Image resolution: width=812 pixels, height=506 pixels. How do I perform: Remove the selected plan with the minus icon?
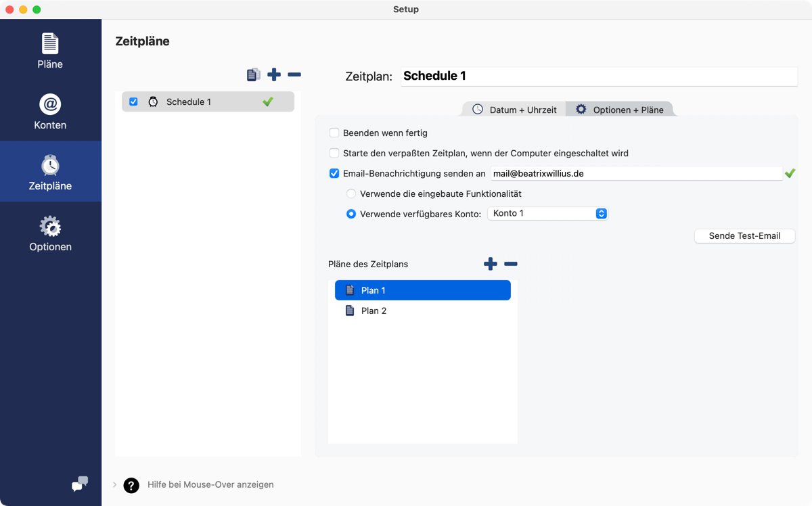(510, 264)
